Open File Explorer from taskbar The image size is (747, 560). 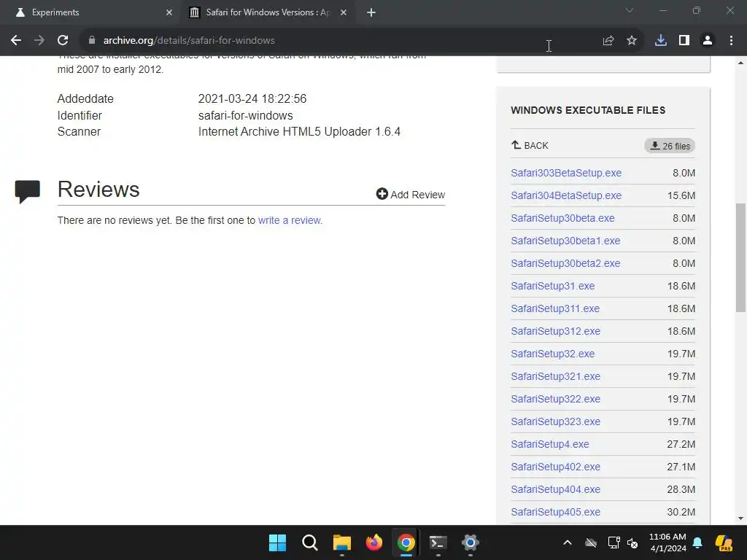[341, 542]
